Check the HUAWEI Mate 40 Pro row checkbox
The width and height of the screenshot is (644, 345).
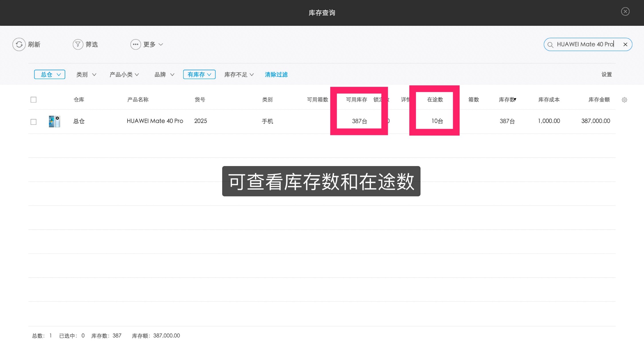(x=33, y=122)
